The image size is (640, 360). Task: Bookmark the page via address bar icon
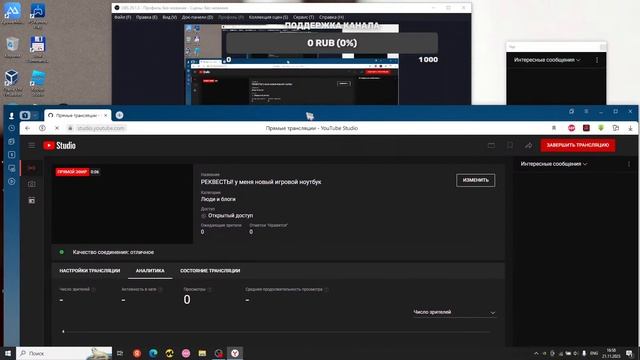(554, 128)
